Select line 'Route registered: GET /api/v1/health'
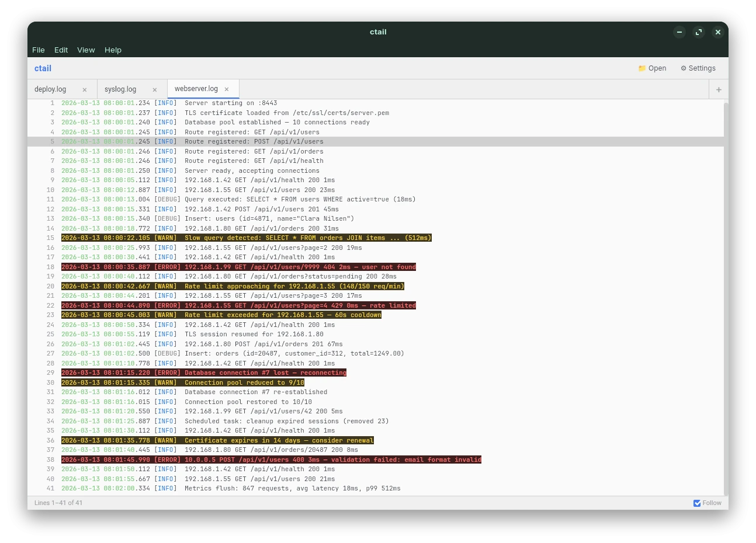This screenshot has width=756, height=543. tap(376, 161)
